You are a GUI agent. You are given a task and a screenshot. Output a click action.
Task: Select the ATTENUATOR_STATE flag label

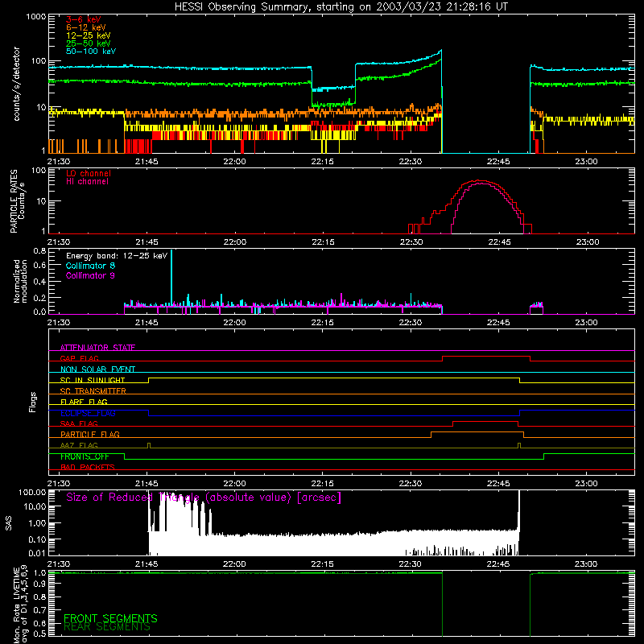tap(97, 348)
